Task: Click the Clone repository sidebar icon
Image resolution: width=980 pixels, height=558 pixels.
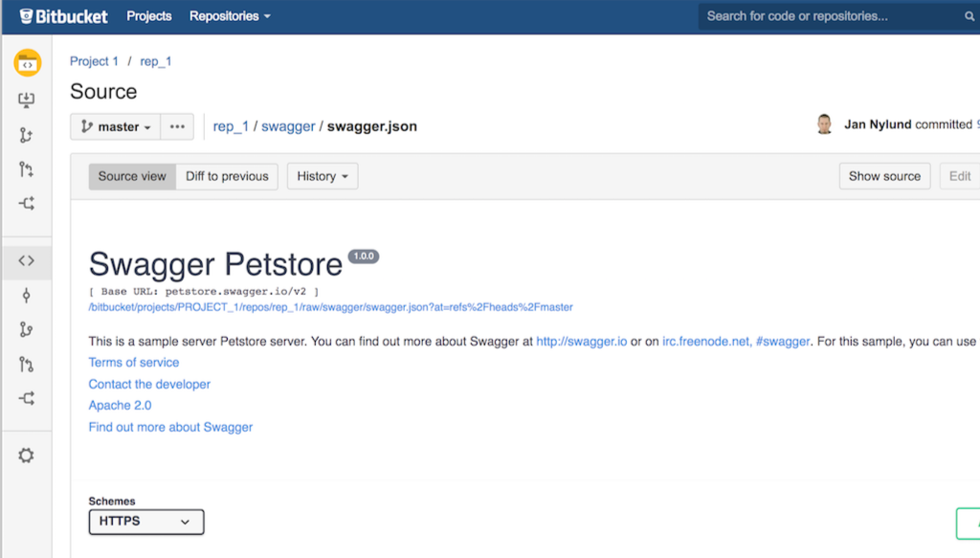Action: point(27,100)
